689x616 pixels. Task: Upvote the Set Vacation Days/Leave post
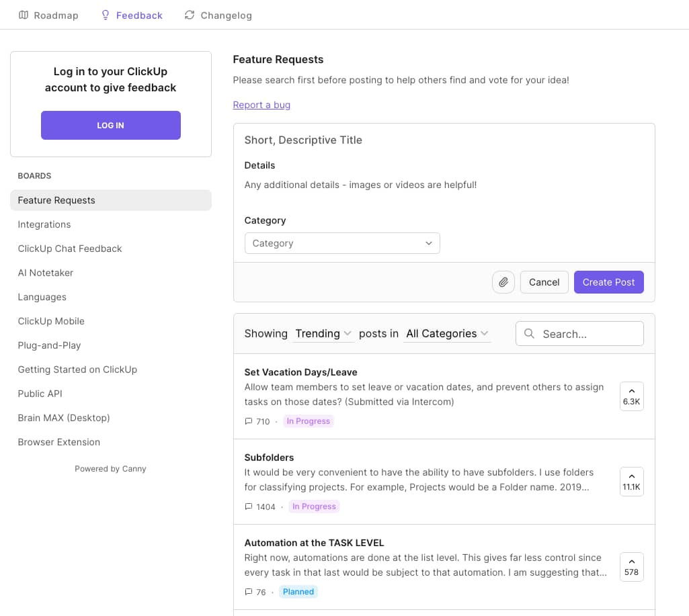(x=631, y=396)
